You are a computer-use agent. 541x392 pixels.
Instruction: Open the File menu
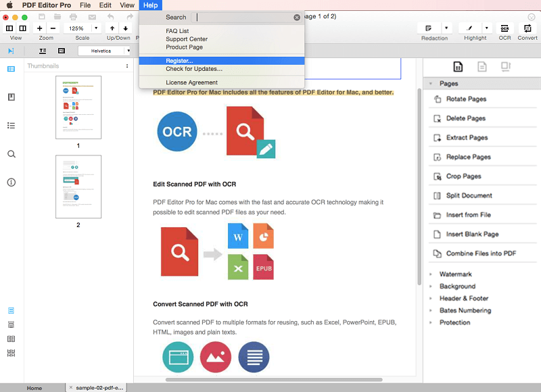(x=85, y=5)
